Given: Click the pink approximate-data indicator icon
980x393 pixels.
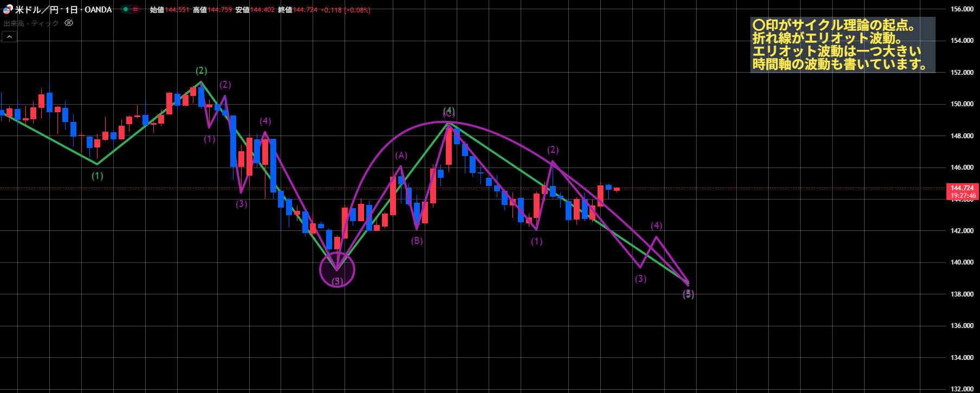Looking at the screenshot, I should point(135,10).
